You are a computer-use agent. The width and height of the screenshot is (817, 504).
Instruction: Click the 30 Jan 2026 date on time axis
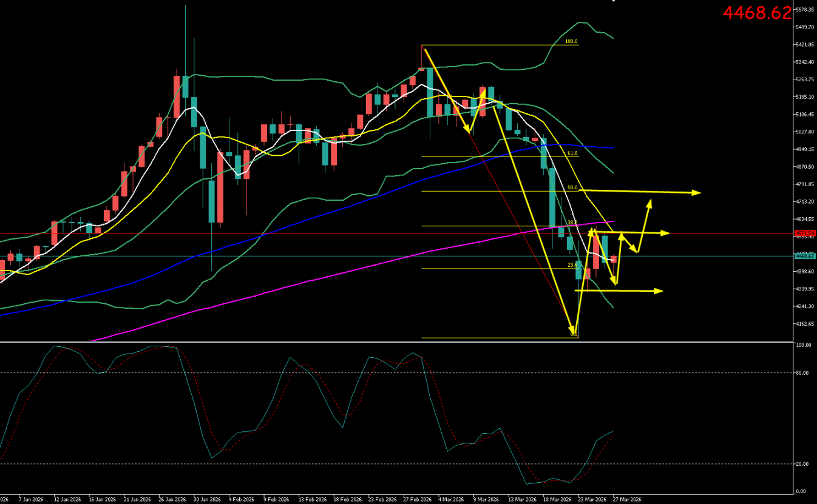point(206,500)
